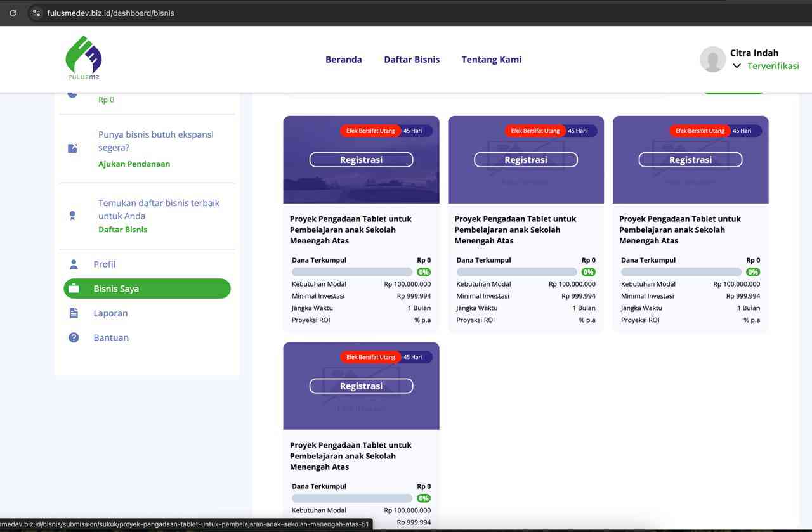The width and height of the screenshot is (812, 532).
Task: Open the third card's Proyek Pengadaan Tablet title
Action: coord(680,230)
